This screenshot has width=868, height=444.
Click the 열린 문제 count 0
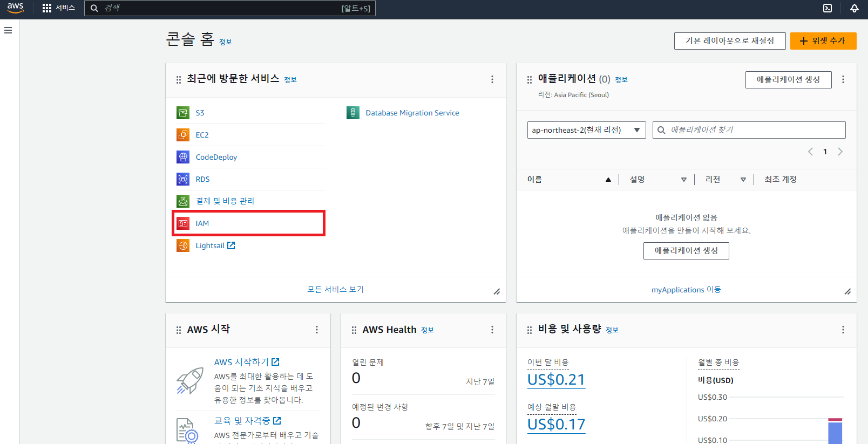tap(356, 378)
